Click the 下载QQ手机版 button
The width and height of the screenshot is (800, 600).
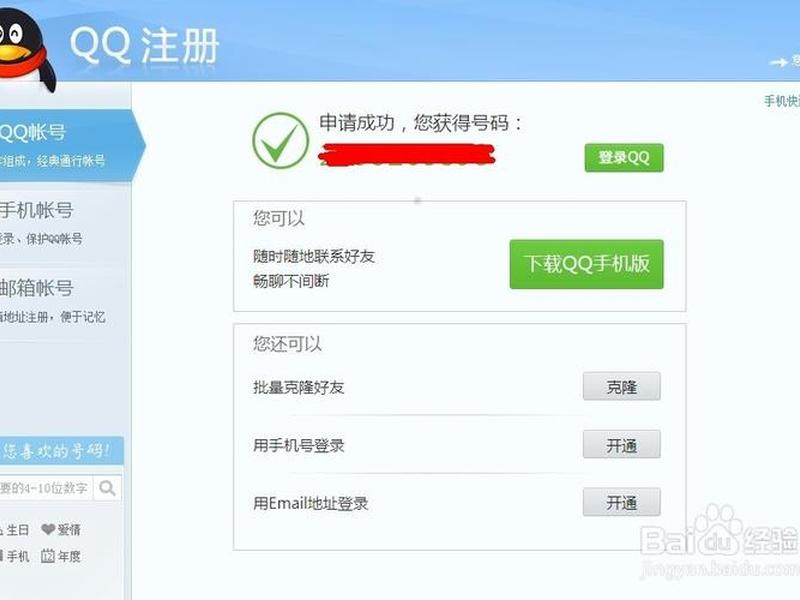pyautogui.click(x=587, y=264)
